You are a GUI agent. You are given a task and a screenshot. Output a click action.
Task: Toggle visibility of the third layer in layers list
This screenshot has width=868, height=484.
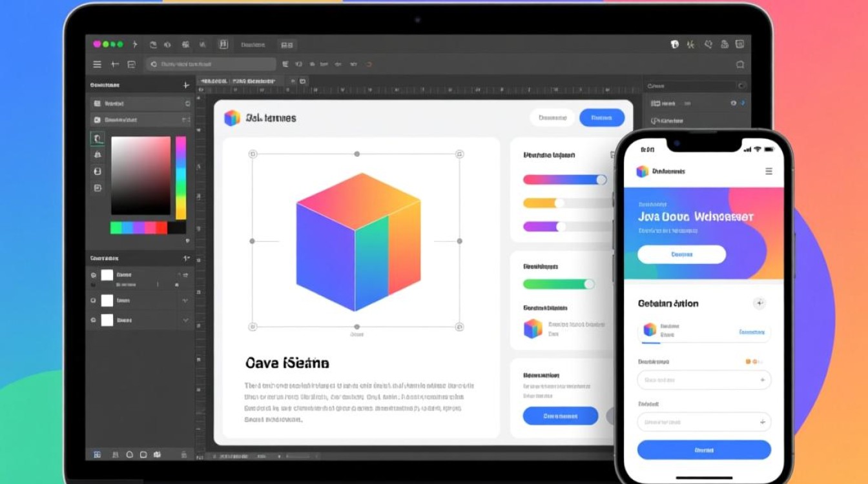coord(94,319)
